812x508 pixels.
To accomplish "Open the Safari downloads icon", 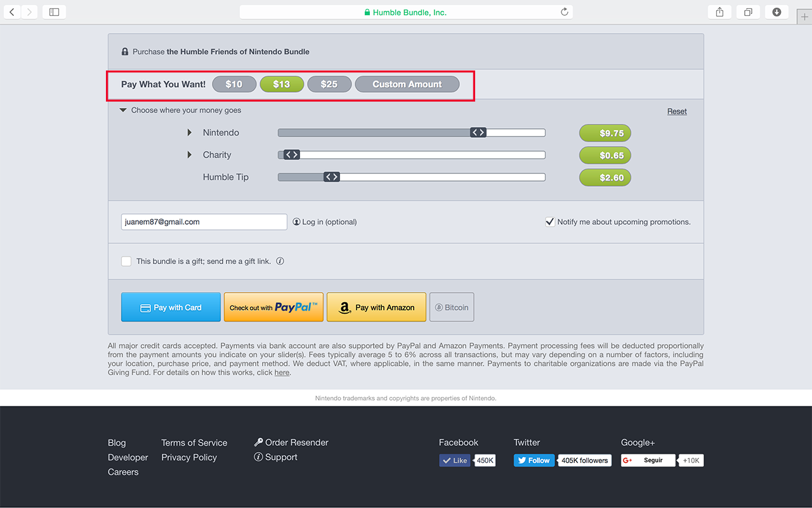I will [x=776, y=12].
